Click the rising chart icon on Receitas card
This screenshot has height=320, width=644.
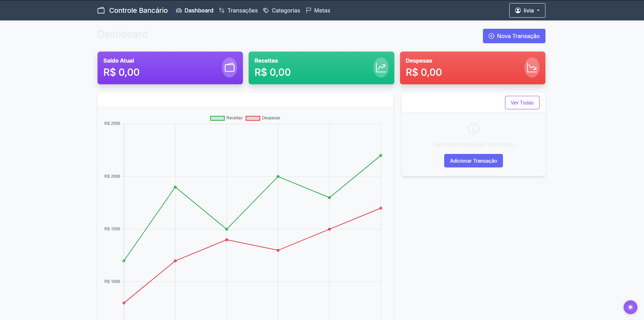381,67
